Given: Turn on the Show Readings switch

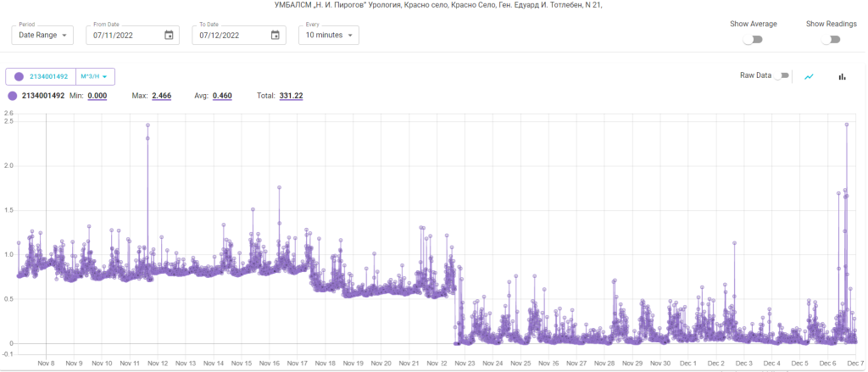Looking at the screenshot, I should pyautogui.click(x=831, y=39).
